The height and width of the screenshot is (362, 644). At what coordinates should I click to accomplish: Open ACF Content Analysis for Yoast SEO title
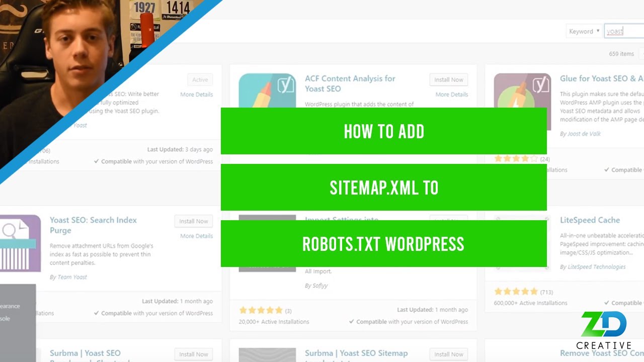pos(350,83)
